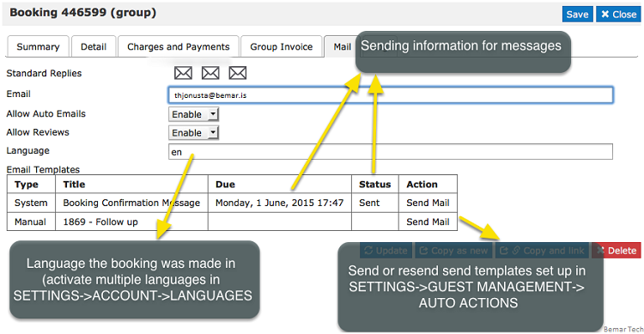
Task: Send Mail for 1869 - Follow up
Action: click(428, 222)
